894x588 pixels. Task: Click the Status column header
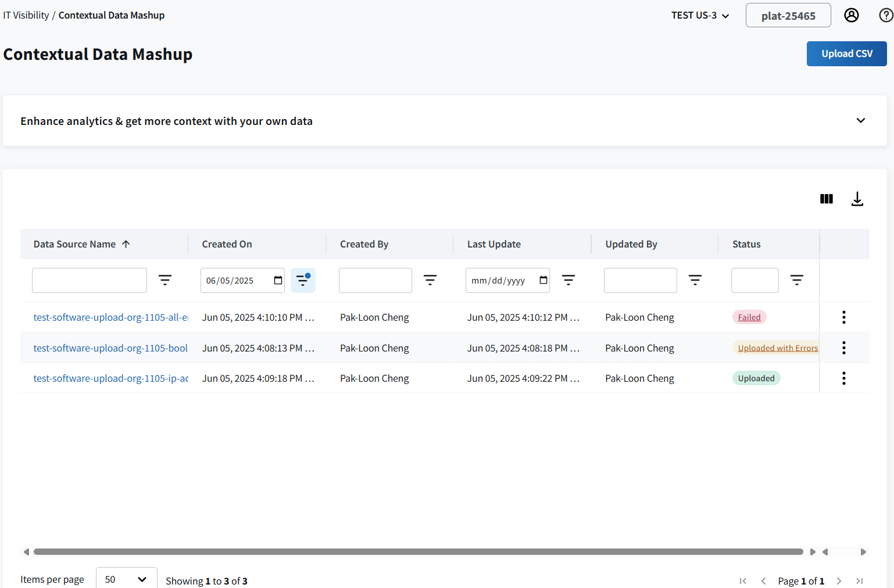point(746,244)
